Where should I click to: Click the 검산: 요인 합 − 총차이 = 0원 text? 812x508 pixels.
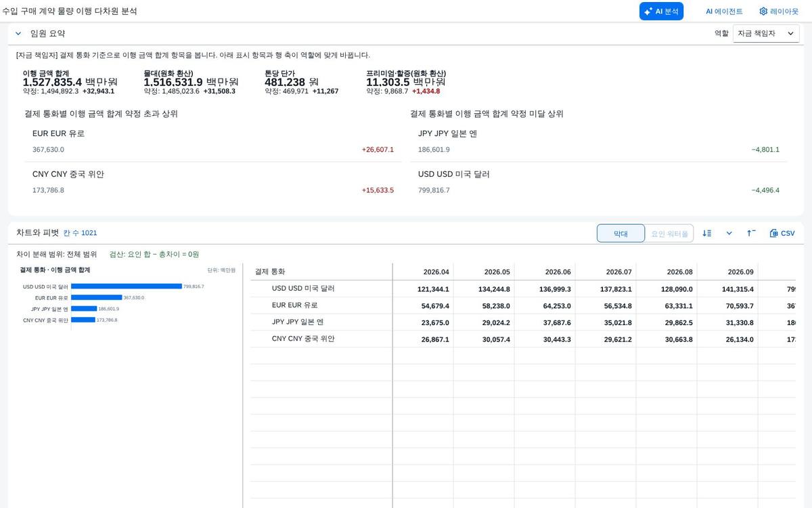[154, 254]
